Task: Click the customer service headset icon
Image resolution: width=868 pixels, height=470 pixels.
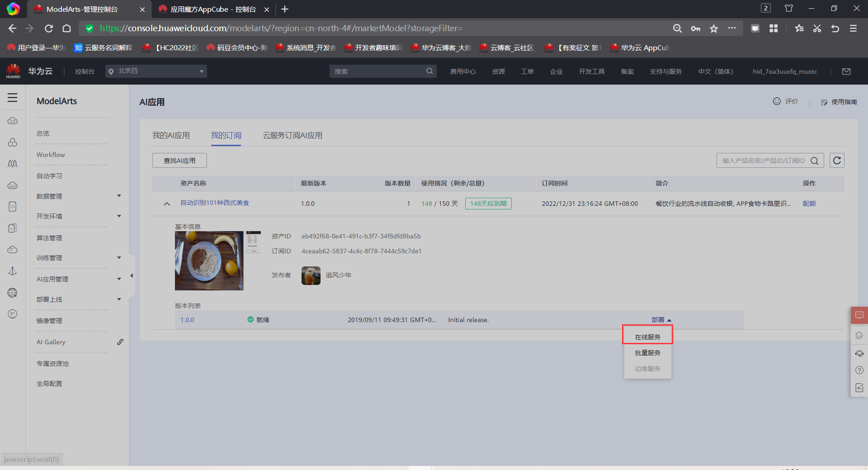Action: tap(859, 353)
